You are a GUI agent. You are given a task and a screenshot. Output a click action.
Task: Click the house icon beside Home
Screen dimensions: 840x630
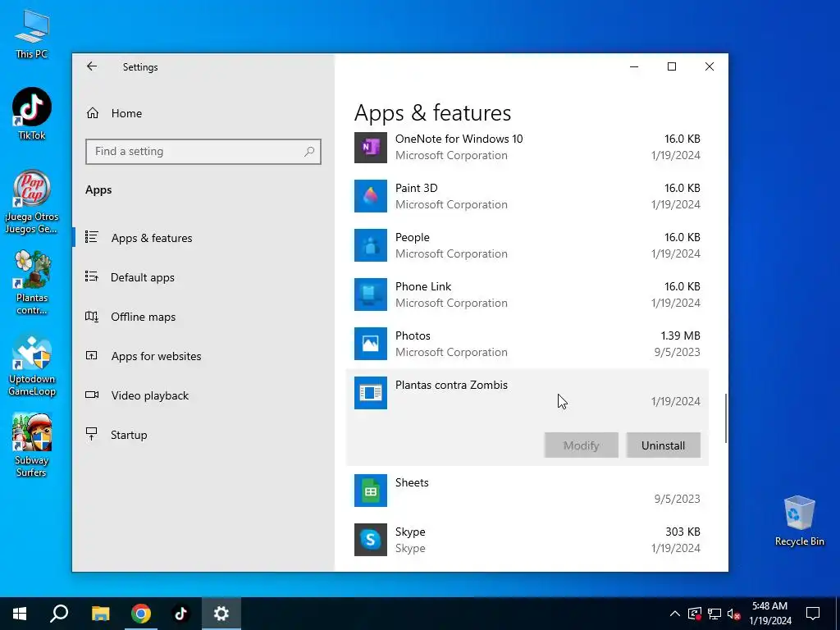pyautogui.click(x=93, y=113)
